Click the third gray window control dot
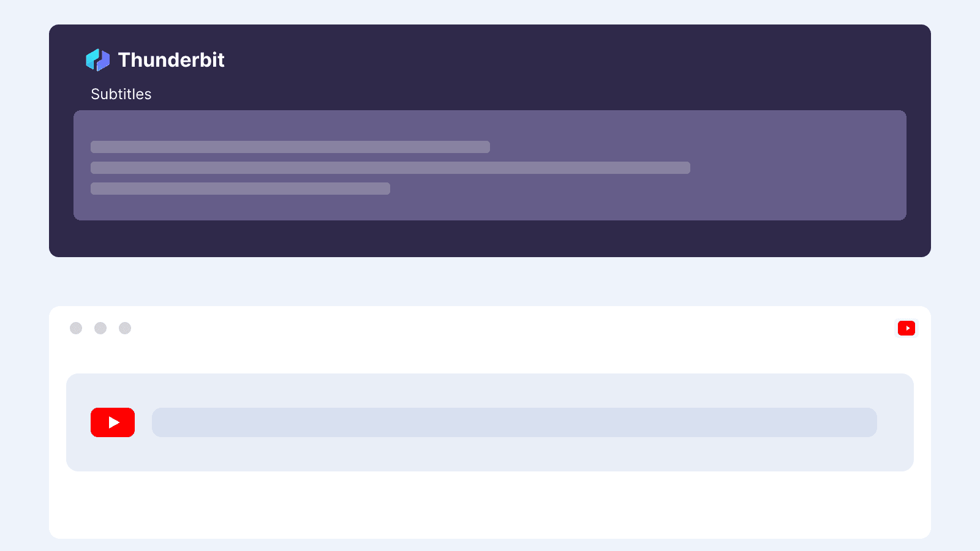The width and height of the screenshot is (980, 551). pos(125,328)
